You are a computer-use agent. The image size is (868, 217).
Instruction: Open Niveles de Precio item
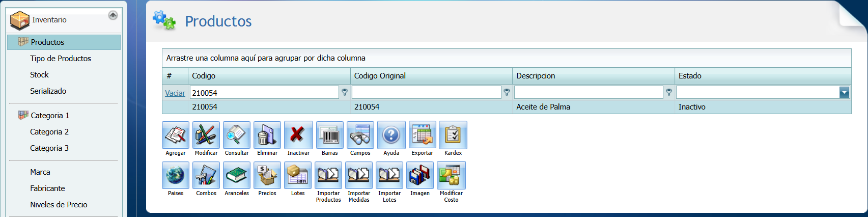(x=59, y=205)
